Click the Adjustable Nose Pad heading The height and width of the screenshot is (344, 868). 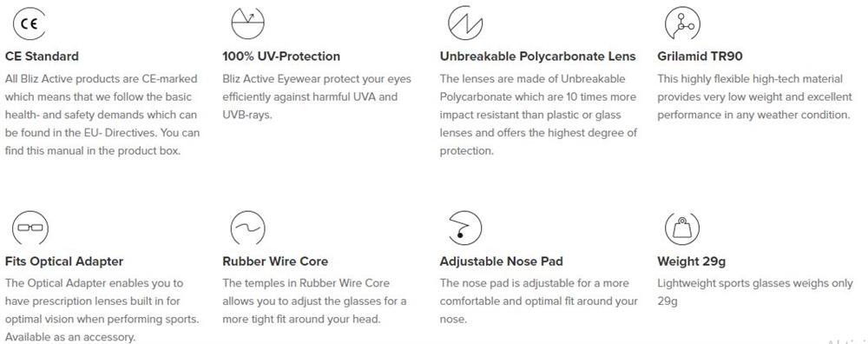(501, 261)
